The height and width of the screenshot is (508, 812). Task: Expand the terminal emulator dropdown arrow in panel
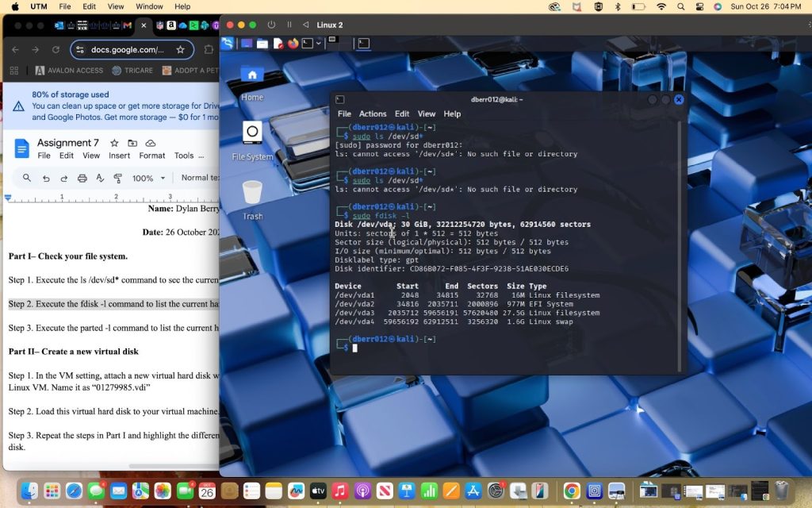click(x=319, y=44)
